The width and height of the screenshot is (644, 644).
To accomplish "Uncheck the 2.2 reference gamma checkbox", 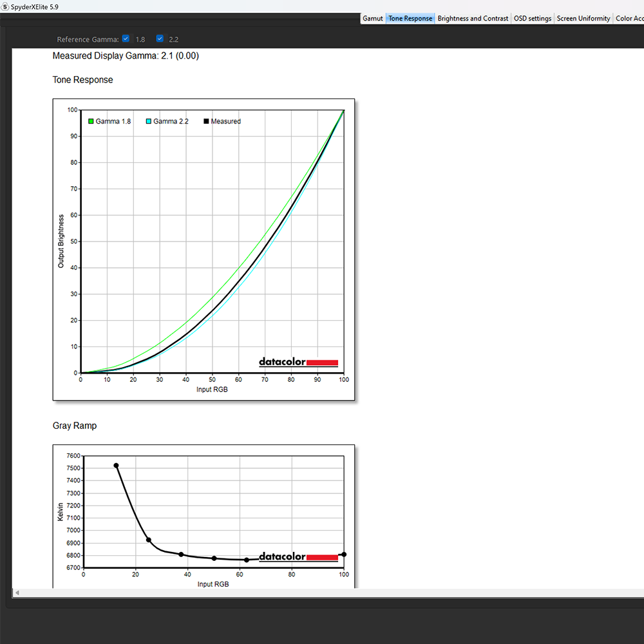I will (x=160, y=39).
